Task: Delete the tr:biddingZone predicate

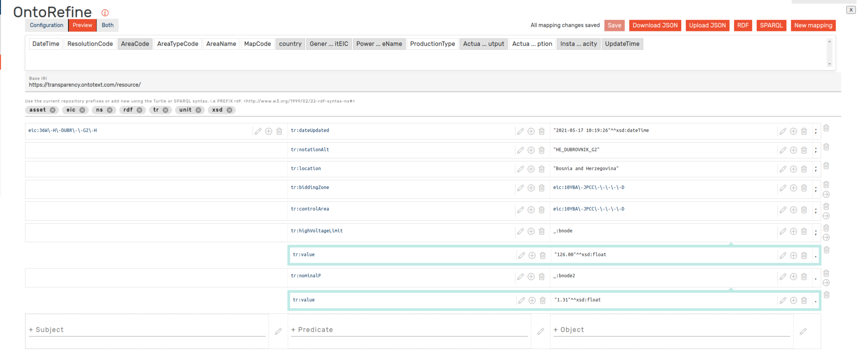Action: (541, 188)
